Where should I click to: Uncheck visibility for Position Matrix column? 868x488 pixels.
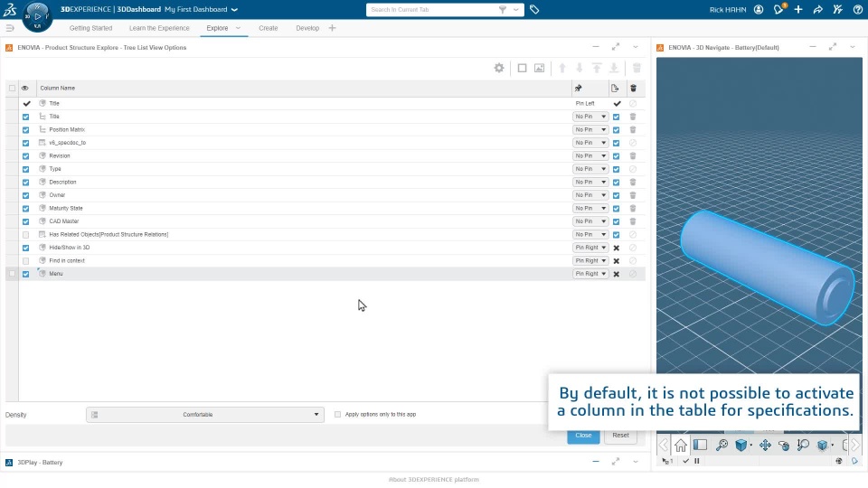click(x=25, y=130)
